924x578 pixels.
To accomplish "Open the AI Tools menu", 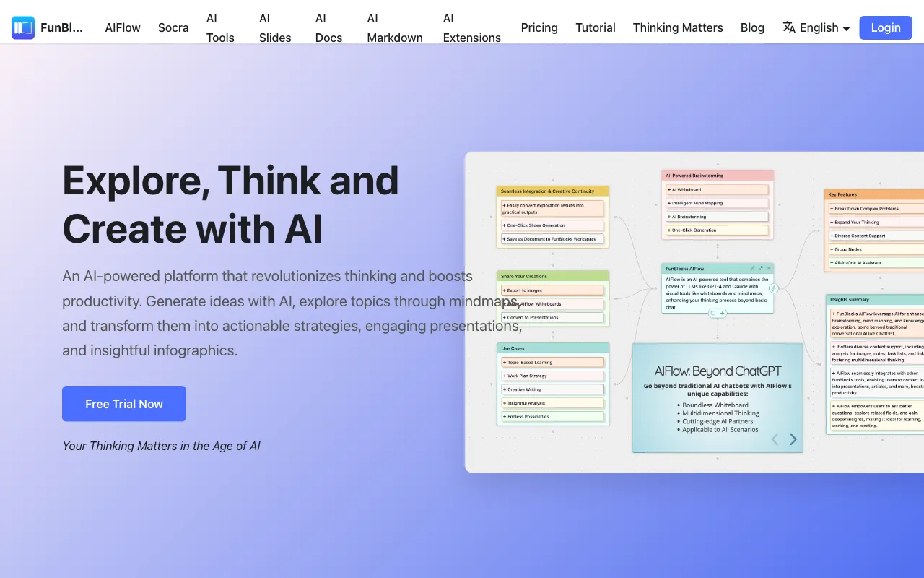I will pos(220,27).
